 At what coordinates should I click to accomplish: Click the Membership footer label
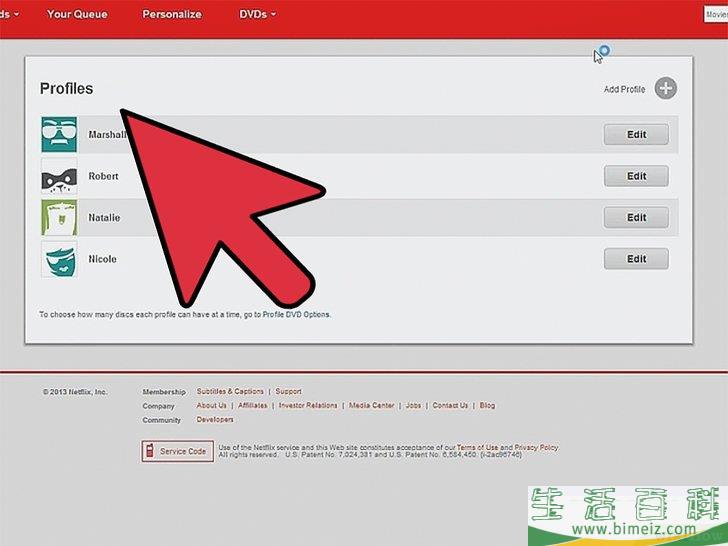(x=164, y=392)
